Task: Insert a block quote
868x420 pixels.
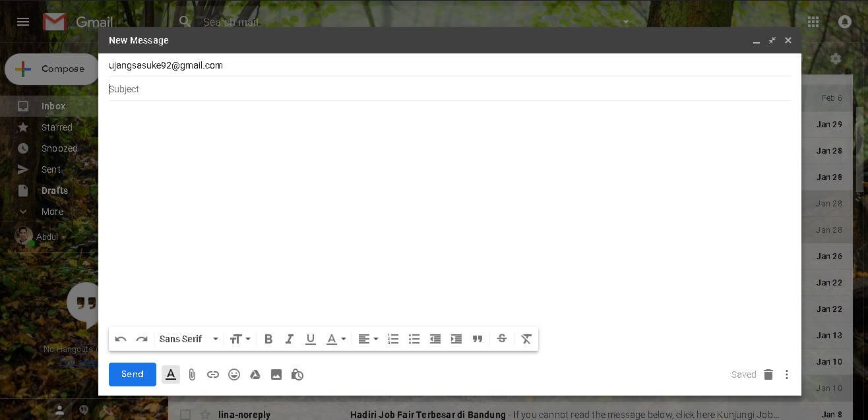Action: tap(478, 339)
